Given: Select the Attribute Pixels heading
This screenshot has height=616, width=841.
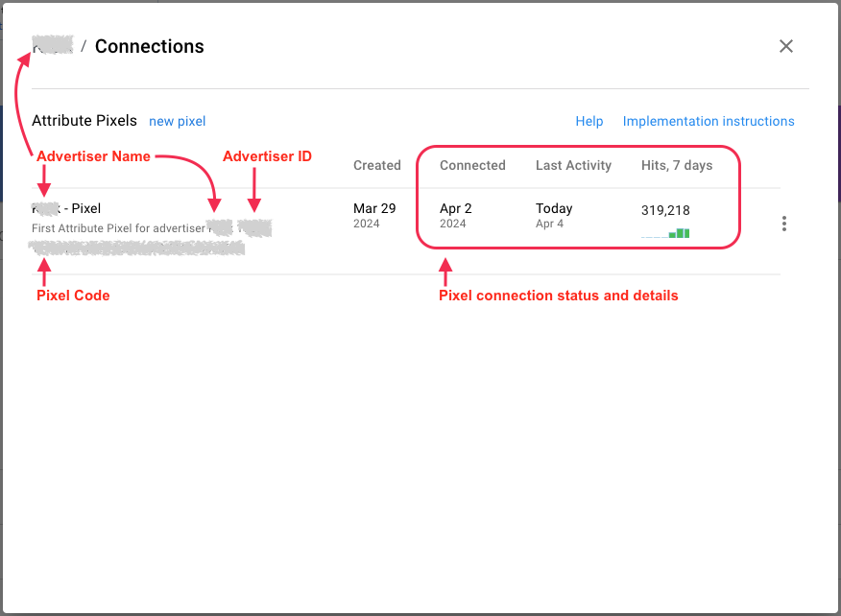Looking at the screenshot, I should [84, 121].
